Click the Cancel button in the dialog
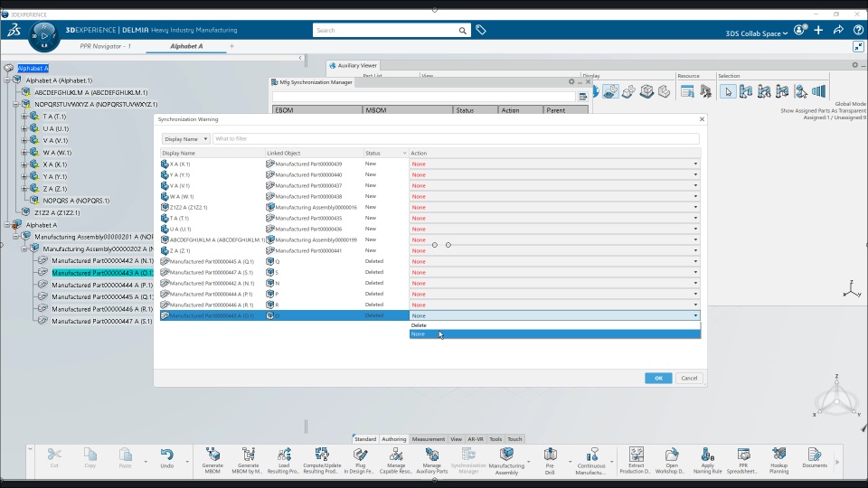This screenshot has height=488, width=868. [689, 378]
